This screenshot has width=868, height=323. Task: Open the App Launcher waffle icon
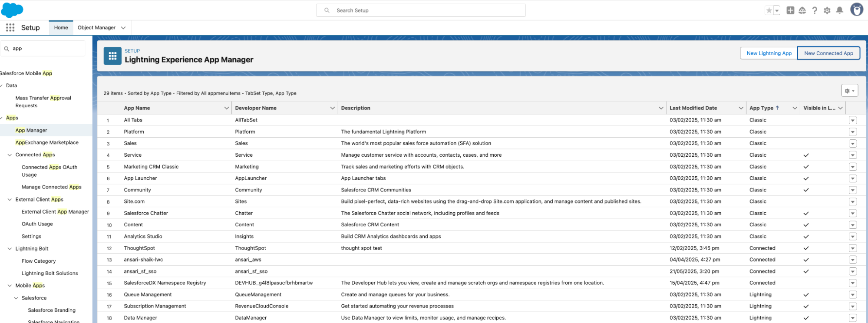[x=10, y=28]
